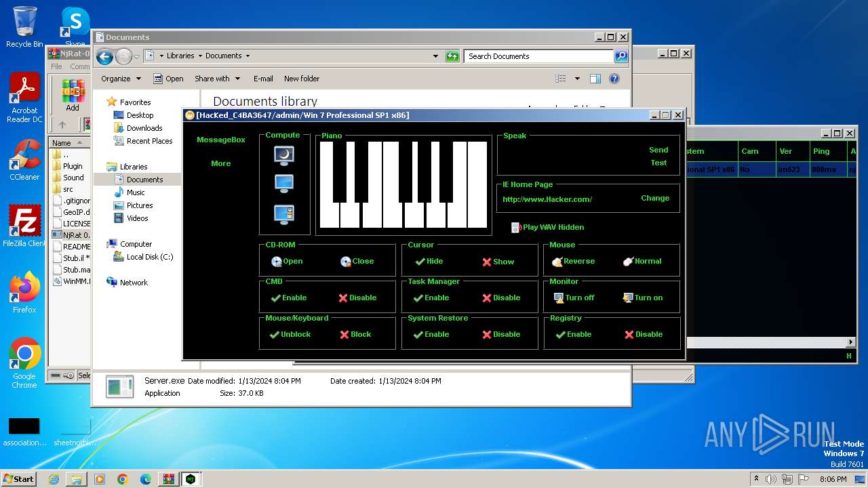
Task: Open the Organize menu
Action: pos(121,79)
